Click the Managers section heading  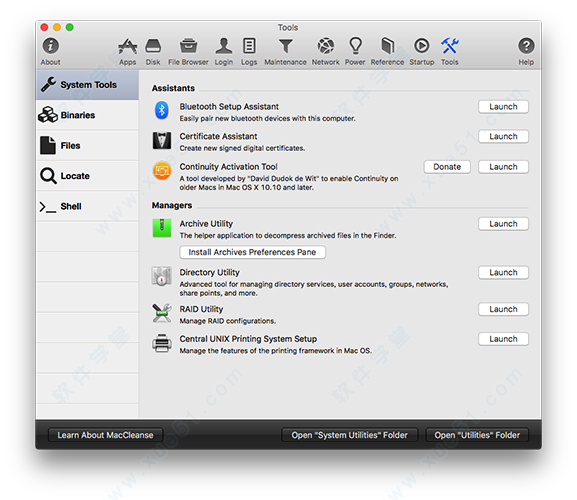[x=172, y=205]
